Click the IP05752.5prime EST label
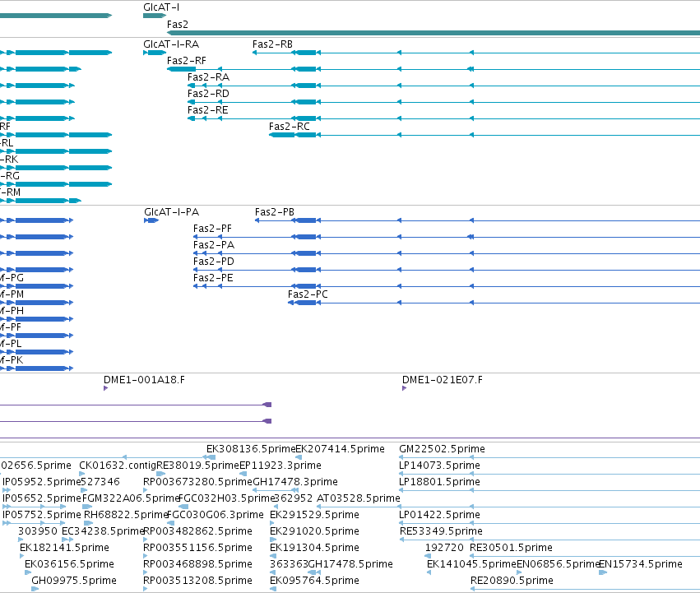 (x=41, y=515)
